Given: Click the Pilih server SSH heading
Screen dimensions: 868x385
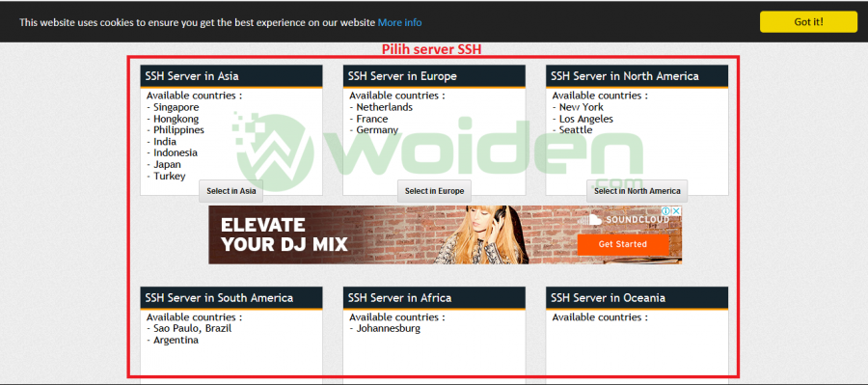Looking at the screenshot, I should (432, 49).
